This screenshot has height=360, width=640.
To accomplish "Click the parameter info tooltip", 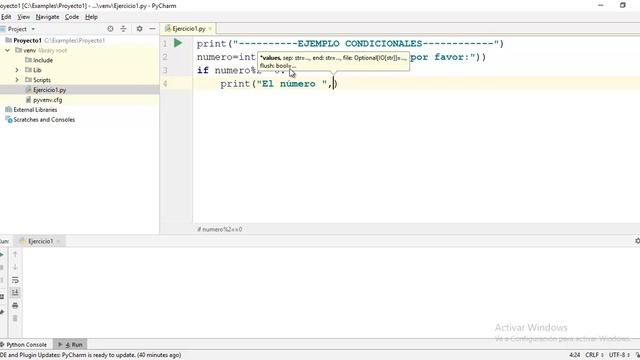I will pos(333,62).
